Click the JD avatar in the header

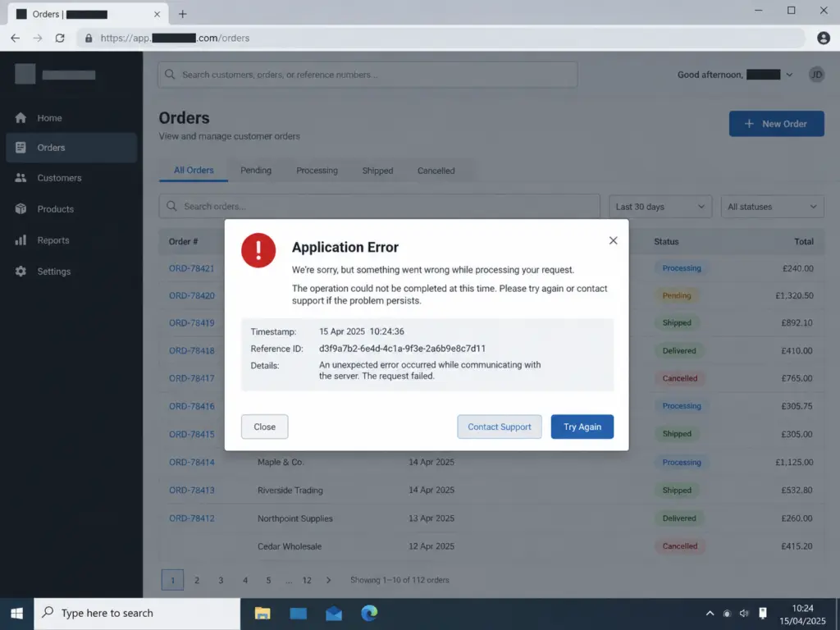tap(816, 75)
